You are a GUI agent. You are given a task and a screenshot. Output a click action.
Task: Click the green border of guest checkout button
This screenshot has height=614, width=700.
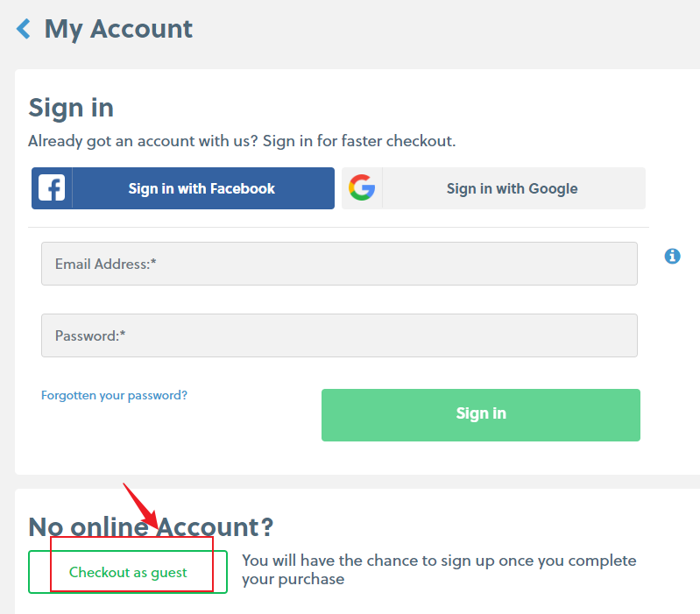tap(227, 572)
